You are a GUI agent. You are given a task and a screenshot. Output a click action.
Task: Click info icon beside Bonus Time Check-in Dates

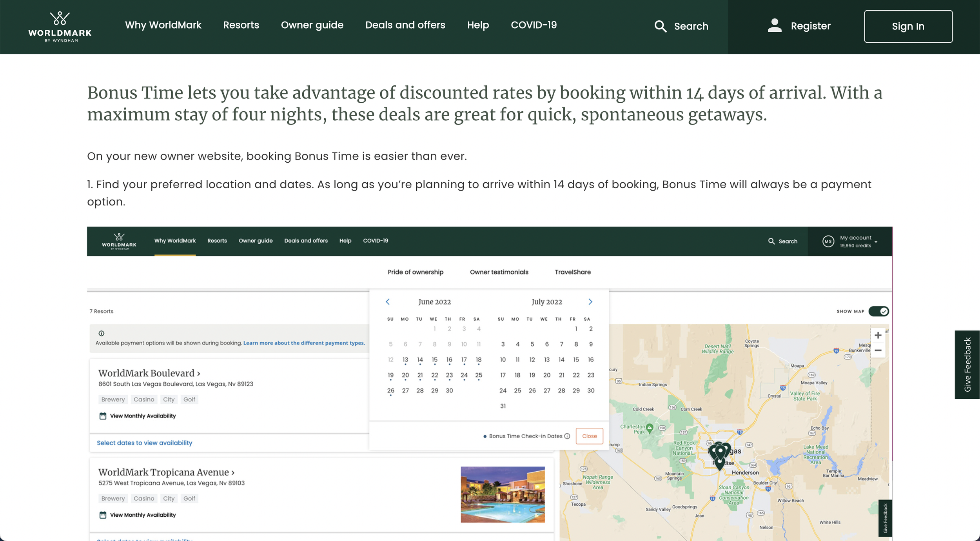[567, 436]
